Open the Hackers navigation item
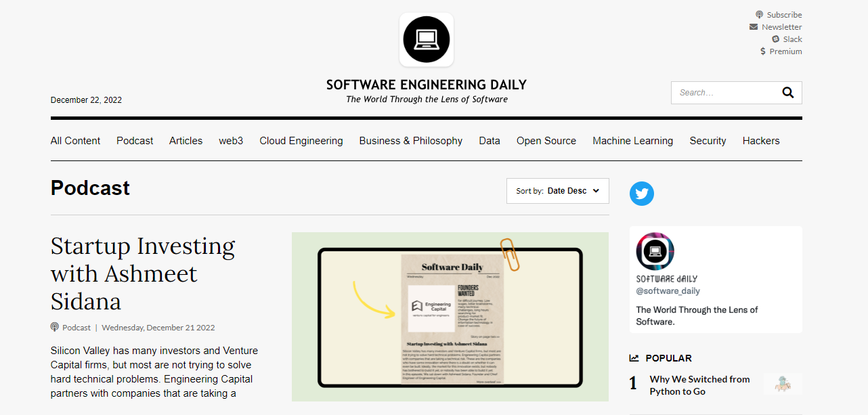868x415 pixels. point(761,141)
